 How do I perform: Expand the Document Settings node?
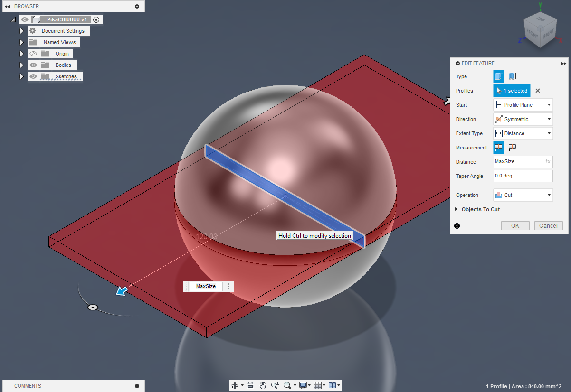21,31
